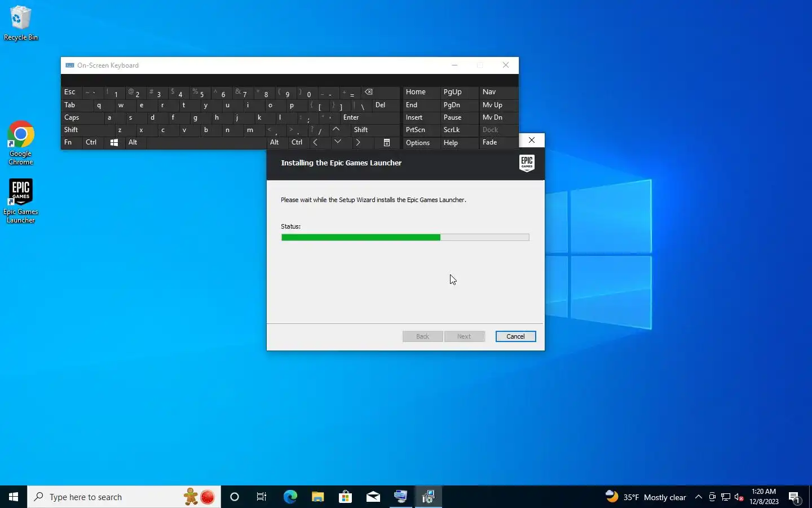The width and height of the screenshot is (812, 508).
Task: Open Task View in the taskbar
Action: (x=262, y=497)
